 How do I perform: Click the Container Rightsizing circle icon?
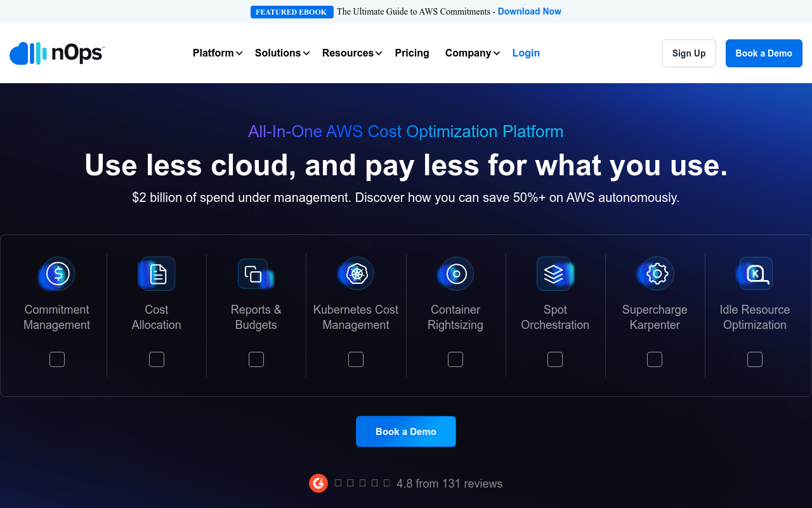point(455,274)
